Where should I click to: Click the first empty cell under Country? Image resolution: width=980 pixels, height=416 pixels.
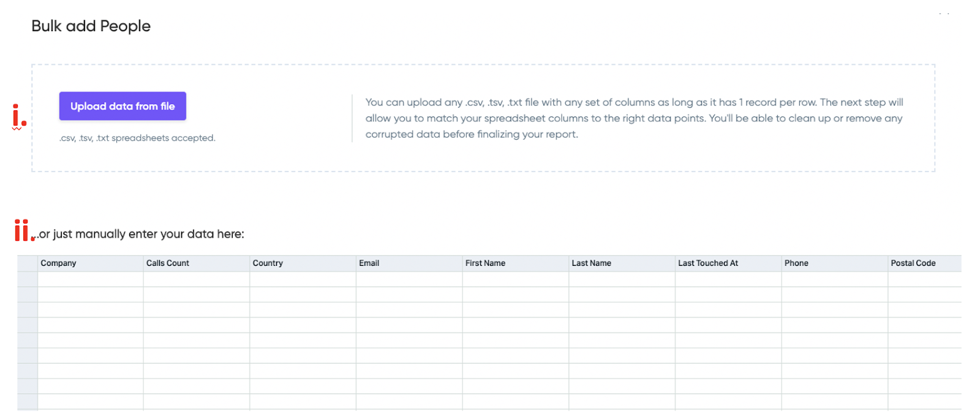[x=303, y=279]
